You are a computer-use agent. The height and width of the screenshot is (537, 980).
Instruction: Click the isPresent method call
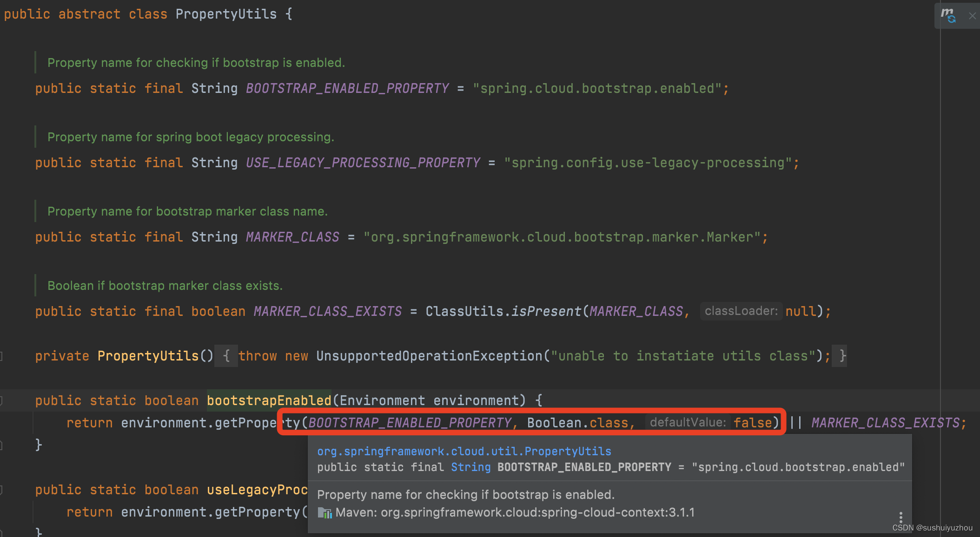[546, 311]
